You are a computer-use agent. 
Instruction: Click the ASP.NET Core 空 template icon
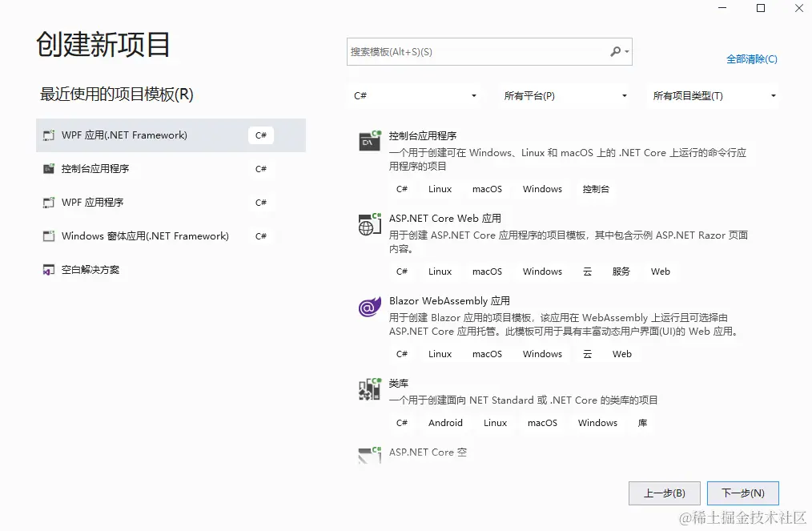pos(370,455)
